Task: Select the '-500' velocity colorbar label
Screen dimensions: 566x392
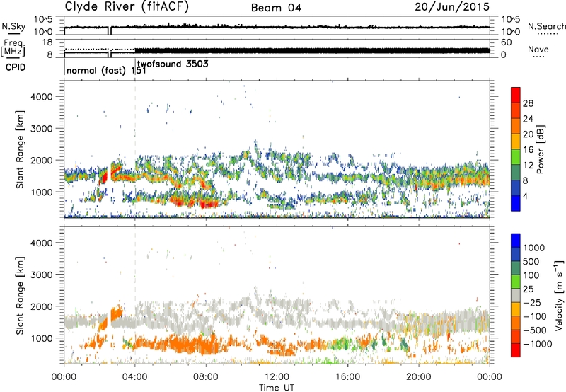Action: tap(535, 330)
